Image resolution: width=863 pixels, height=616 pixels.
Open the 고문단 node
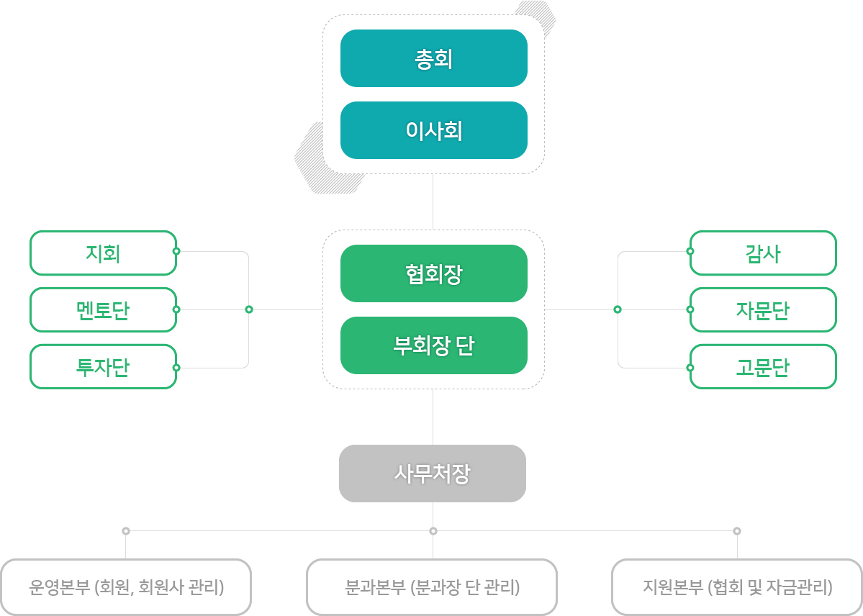[x=763, y=366]
